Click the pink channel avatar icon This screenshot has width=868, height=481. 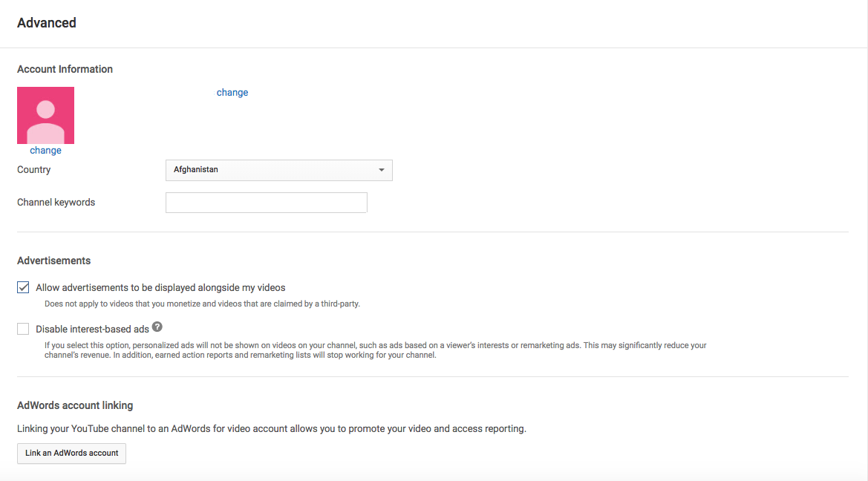pos(45,115)
